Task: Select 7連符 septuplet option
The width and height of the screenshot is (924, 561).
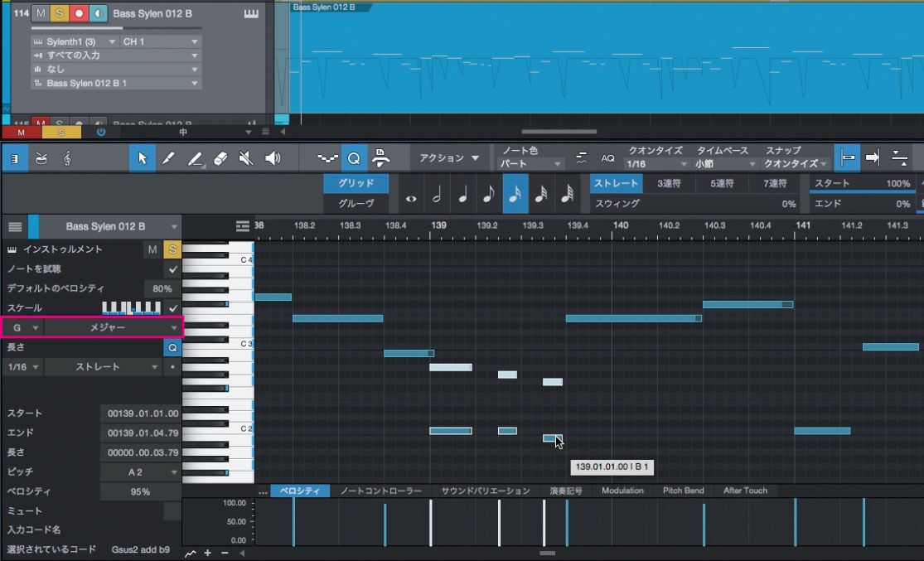Action: [775, 183]
